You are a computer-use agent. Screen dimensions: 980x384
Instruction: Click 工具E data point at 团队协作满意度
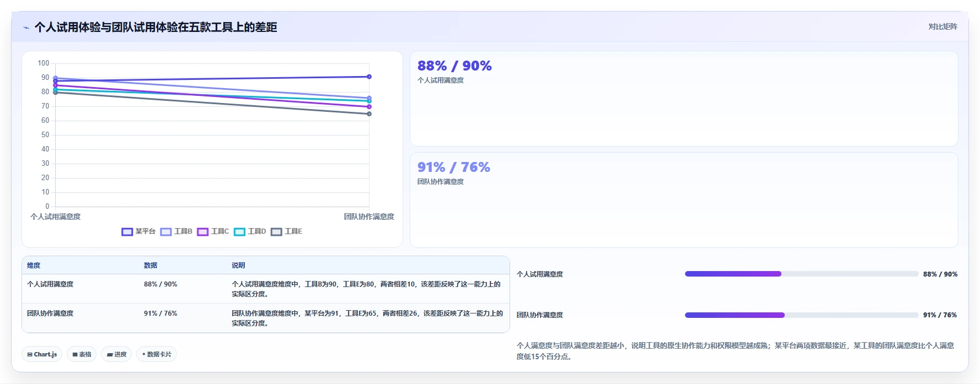369,114
